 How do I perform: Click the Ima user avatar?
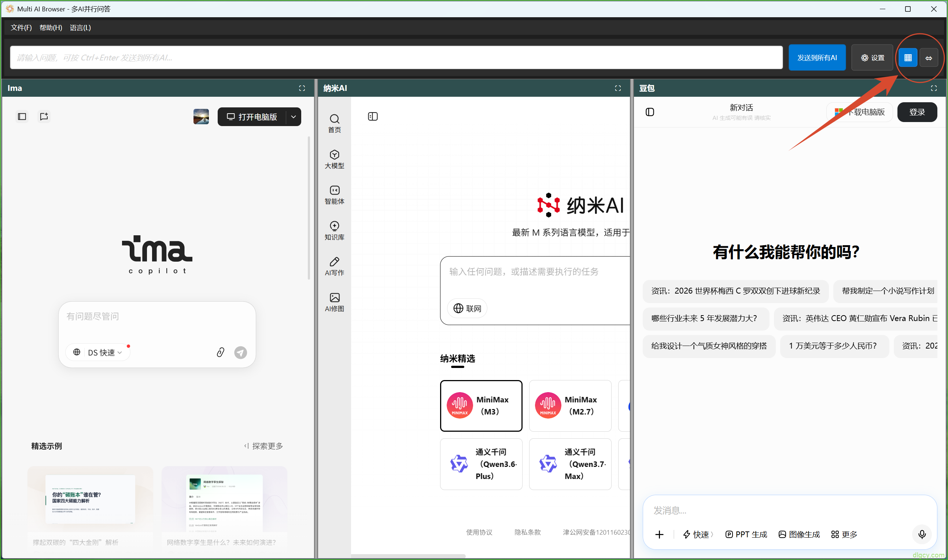tap(201, 117)
